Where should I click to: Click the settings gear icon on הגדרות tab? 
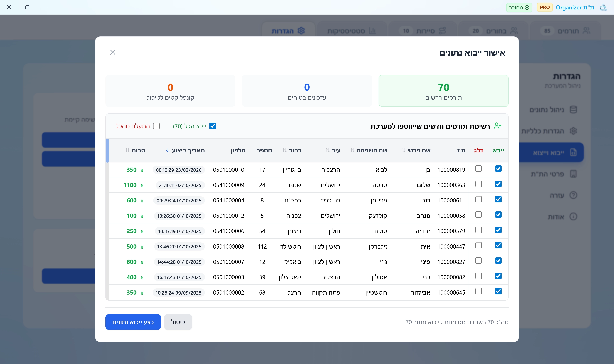pos(301,31)
